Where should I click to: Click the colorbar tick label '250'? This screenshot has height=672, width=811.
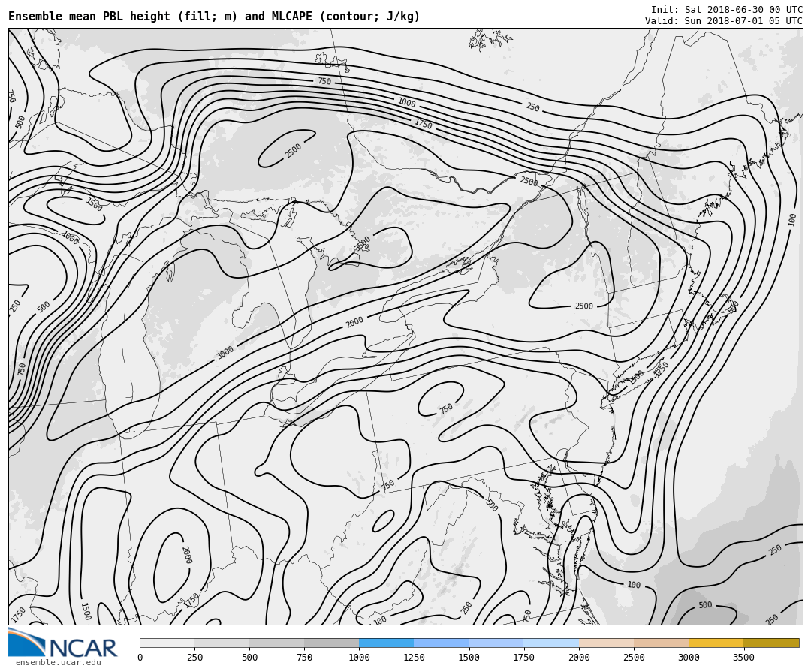(194, 658)
